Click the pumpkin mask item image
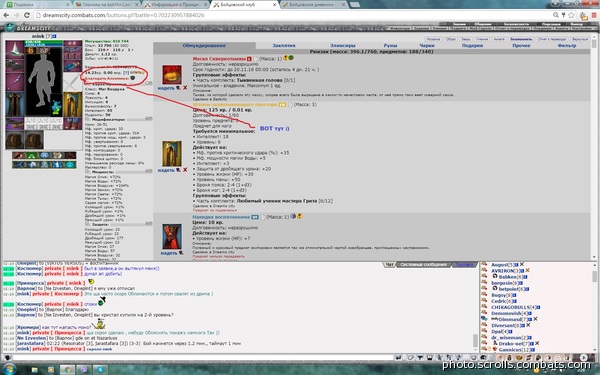Screen dimensions: 600x375 click(x=172, y=75)
